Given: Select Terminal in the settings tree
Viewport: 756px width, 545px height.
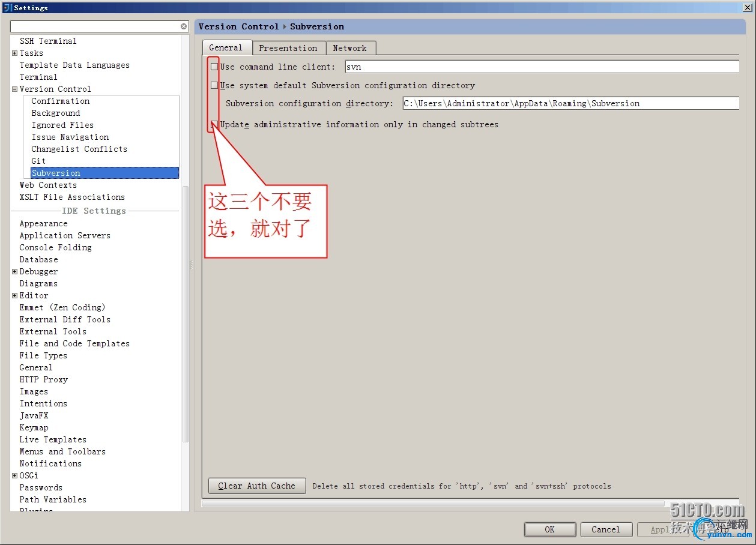Looking at the screenshot, I should pyautogui.click(x=38, y=77).
